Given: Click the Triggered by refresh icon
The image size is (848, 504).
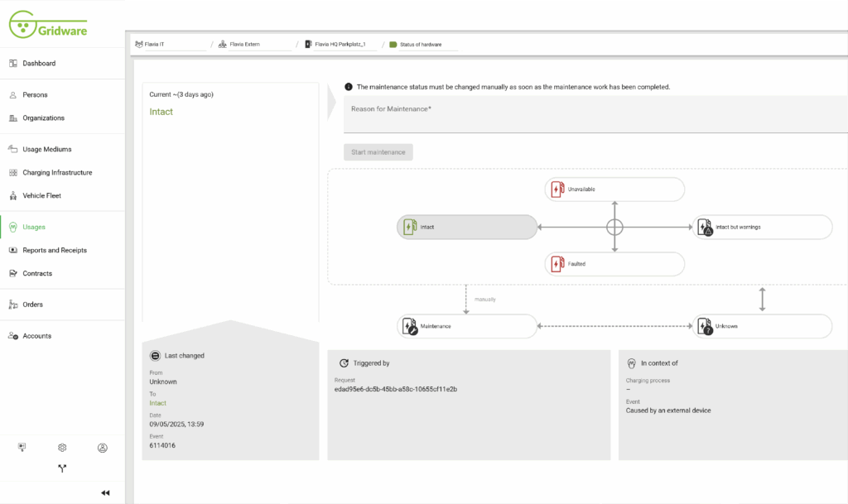Looking at the screenshot, I should click(344, 363).
